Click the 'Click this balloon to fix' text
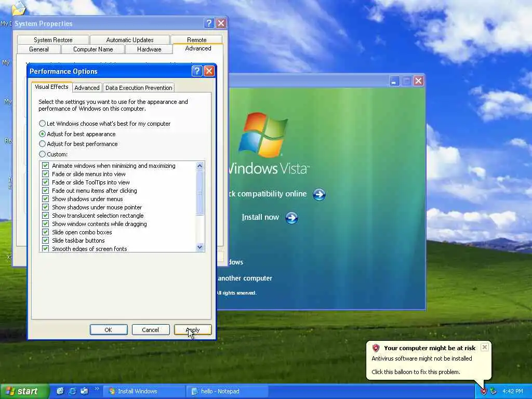The width and height of the screenshot is (532, 399). tap(416, 372)
